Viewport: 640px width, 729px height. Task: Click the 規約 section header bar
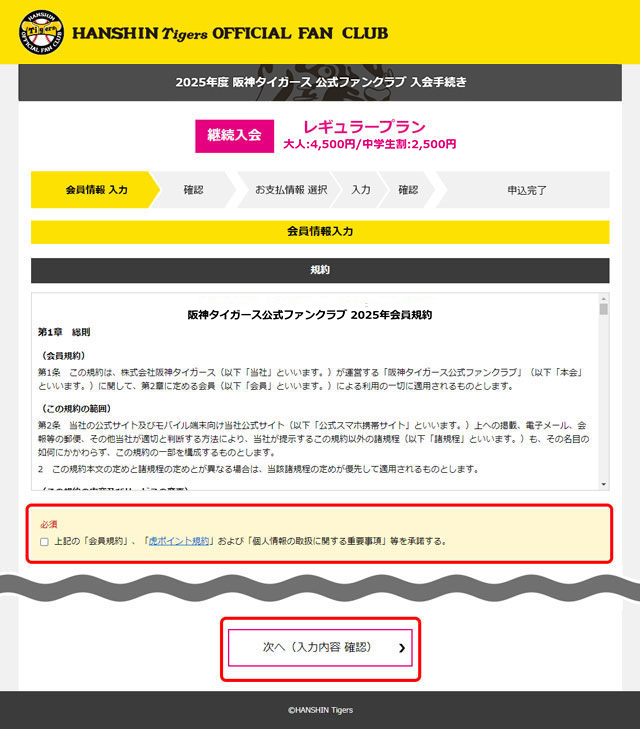320,270
